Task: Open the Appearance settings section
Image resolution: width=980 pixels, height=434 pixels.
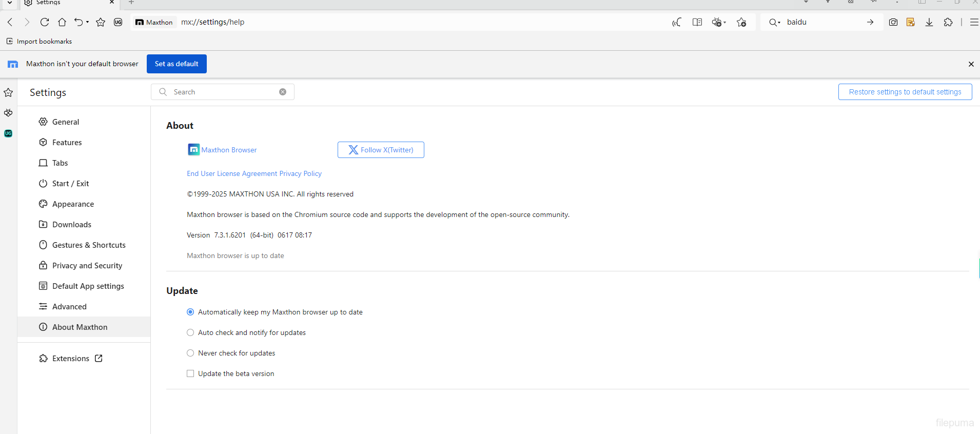Action: pyautogui.click(x=84, y=204)
